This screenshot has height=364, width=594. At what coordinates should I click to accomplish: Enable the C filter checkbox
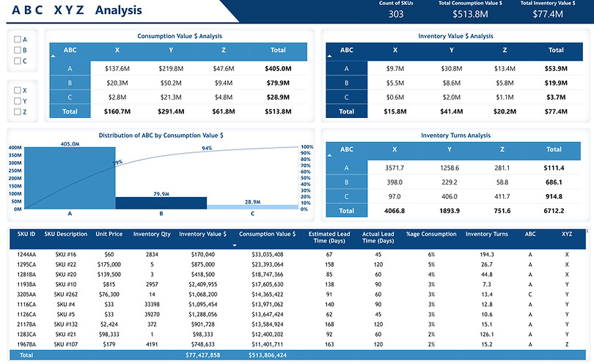[17, 61]
